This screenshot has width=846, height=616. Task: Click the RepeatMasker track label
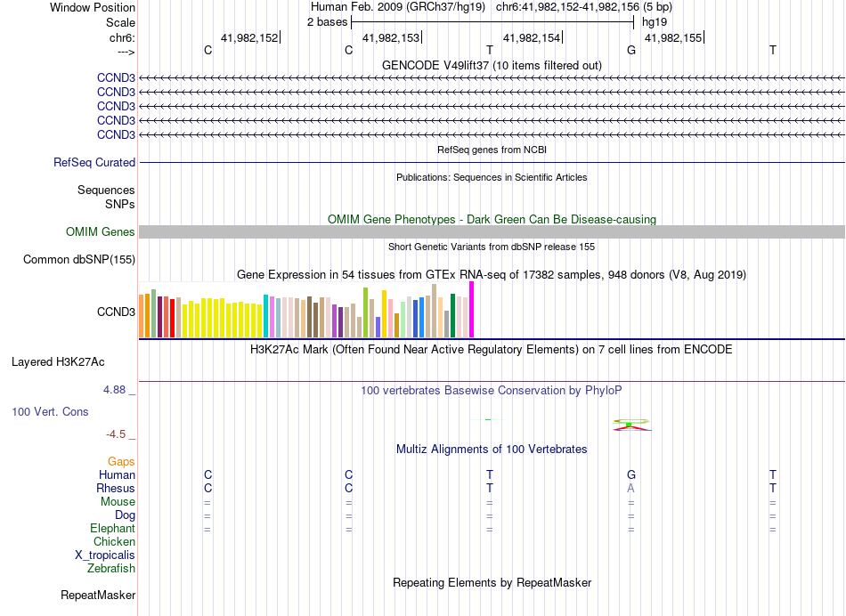click(x=98, y=595)
